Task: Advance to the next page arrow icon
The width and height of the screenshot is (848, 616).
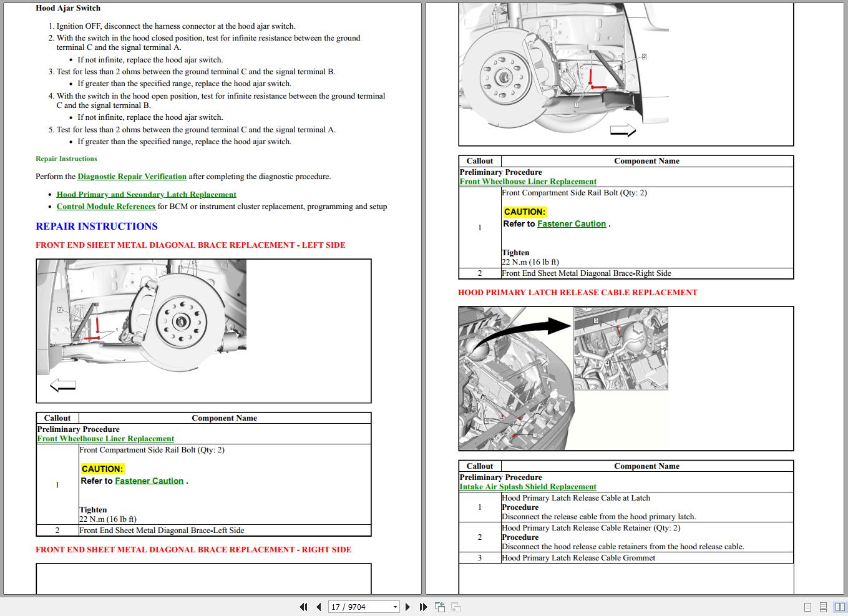Action: pos(408,607)
